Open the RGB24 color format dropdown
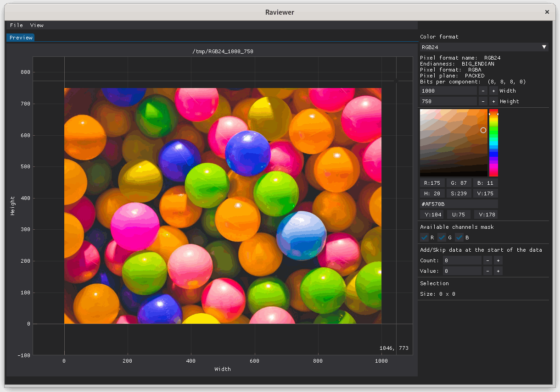Viewport: 560px width, 392px height. click(x=484, y=47)
